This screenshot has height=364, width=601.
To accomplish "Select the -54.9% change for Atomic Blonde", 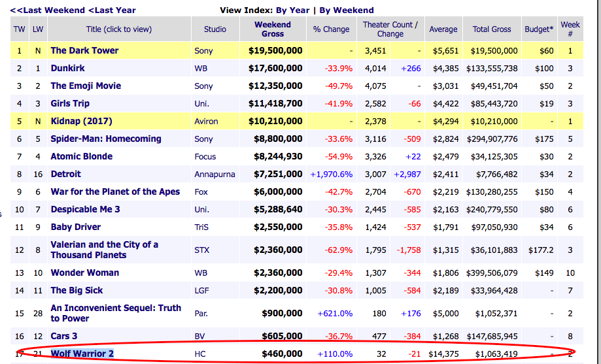I will 339,157.
